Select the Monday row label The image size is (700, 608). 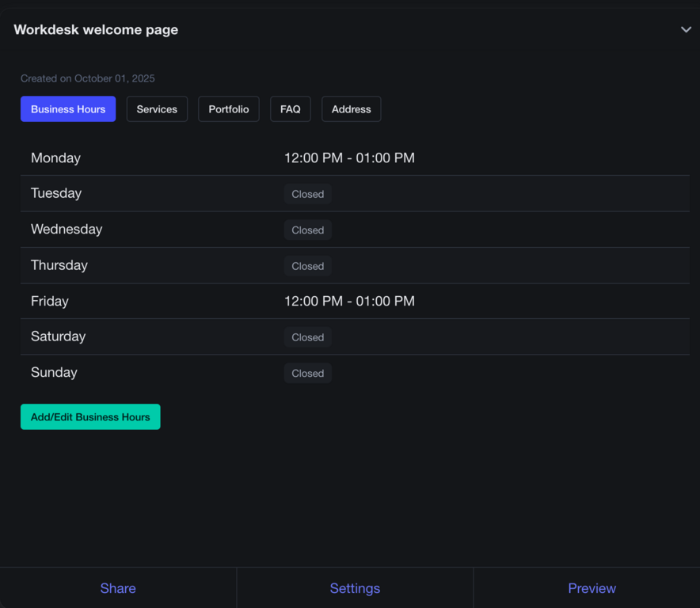pyautogui.click(x=55, y=158)
